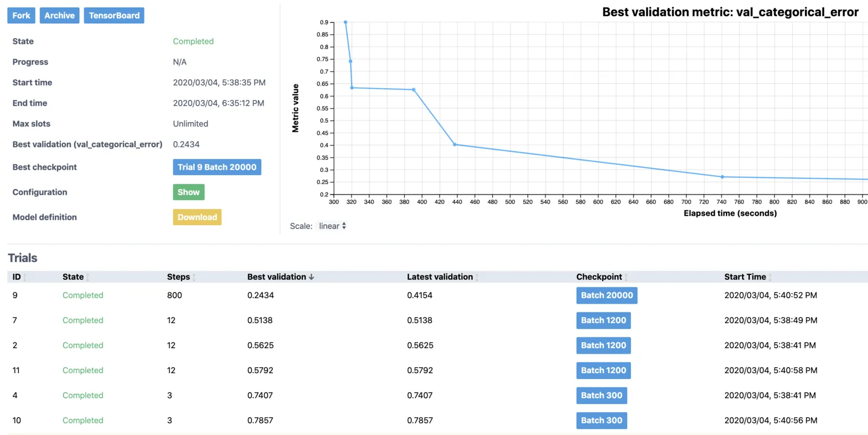Click latest validation 0.7407 for trial 4

pos(420,395)
